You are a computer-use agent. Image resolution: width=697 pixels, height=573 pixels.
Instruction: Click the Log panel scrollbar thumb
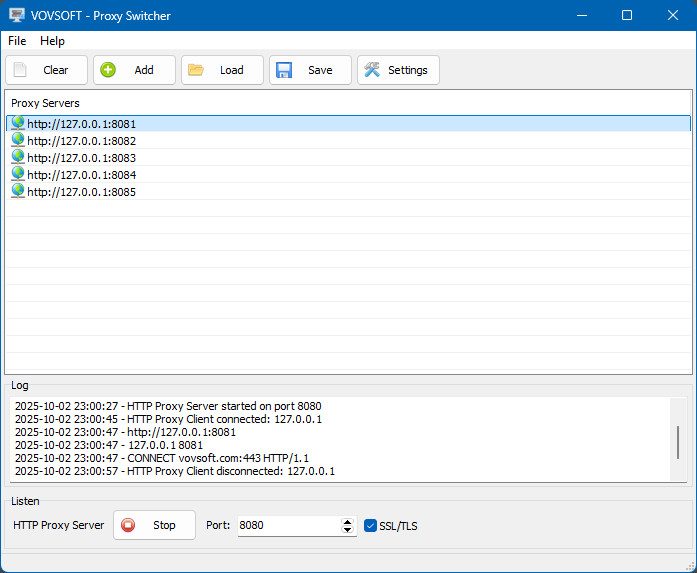pyautogui.click(x=678, y=442)
